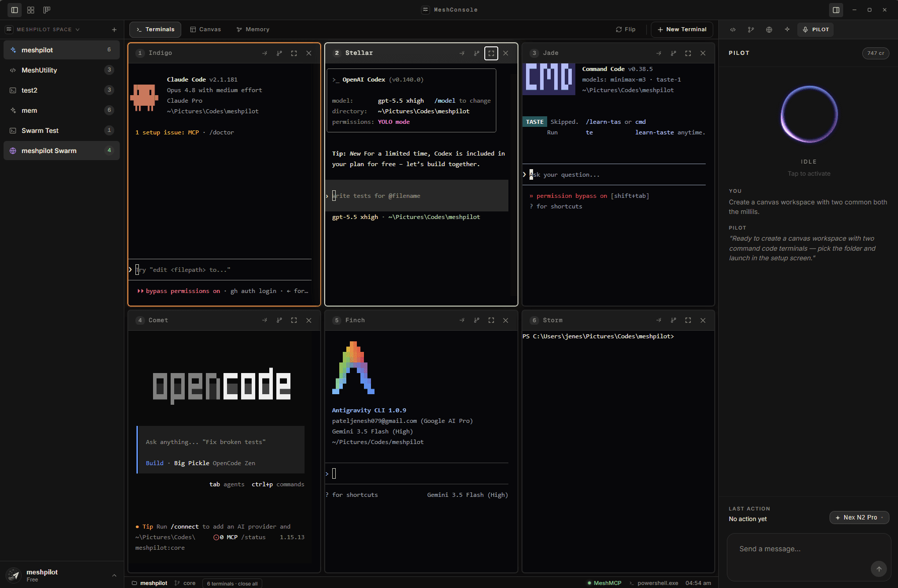This screenshot has height=588, width=898.
Task: Open the grid layout view icon
Action: click(31, 10)
